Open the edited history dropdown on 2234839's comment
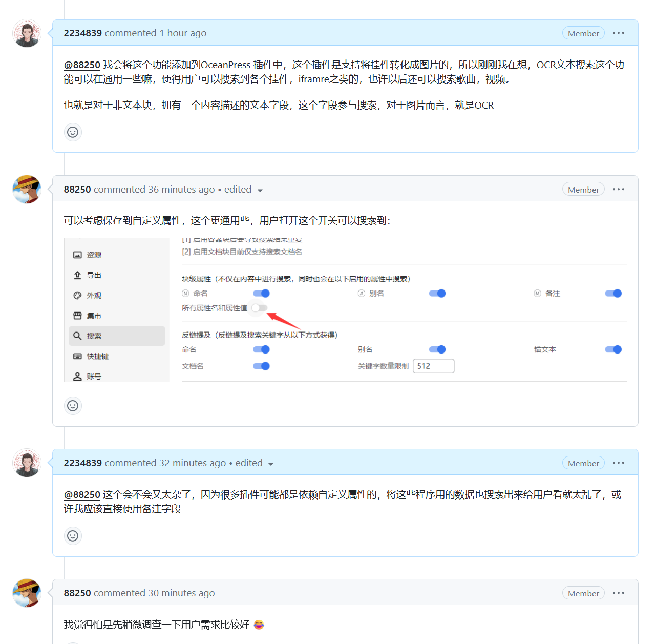Viewport: 656px width, 644px height. (x=271, y=463)
